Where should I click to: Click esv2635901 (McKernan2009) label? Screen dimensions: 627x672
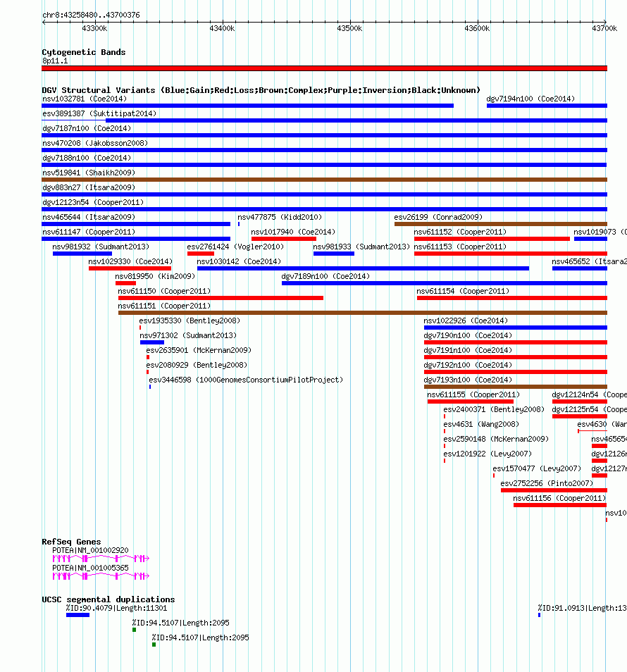(199, 350)
